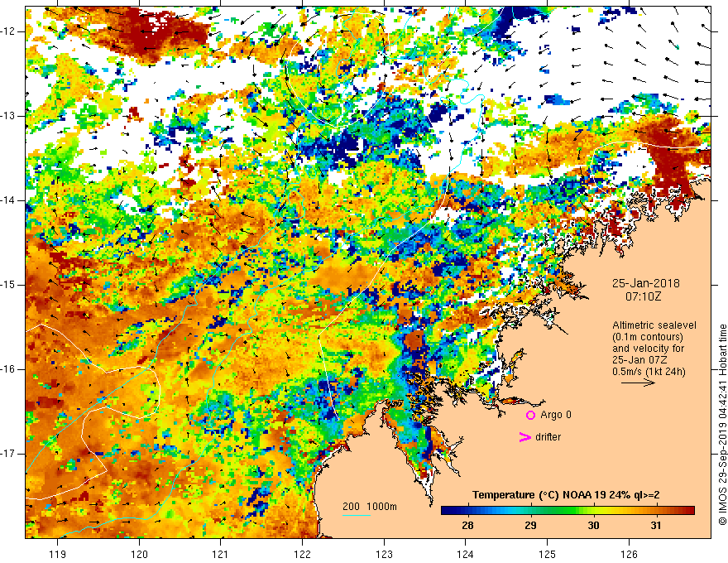
Task: Click the longitude axis label 122
Action: pyautogui.click(x=302, y=554)
